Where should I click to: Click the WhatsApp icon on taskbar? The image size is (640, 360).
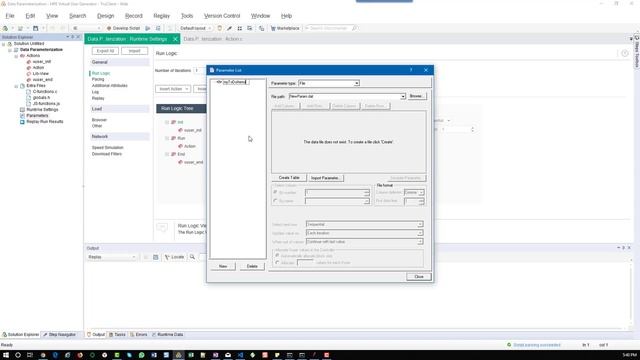point(142,355)
